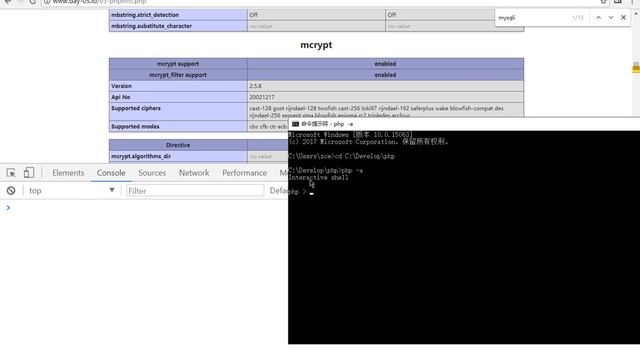
Task: Open the top context dropdown
Action: 71,191
